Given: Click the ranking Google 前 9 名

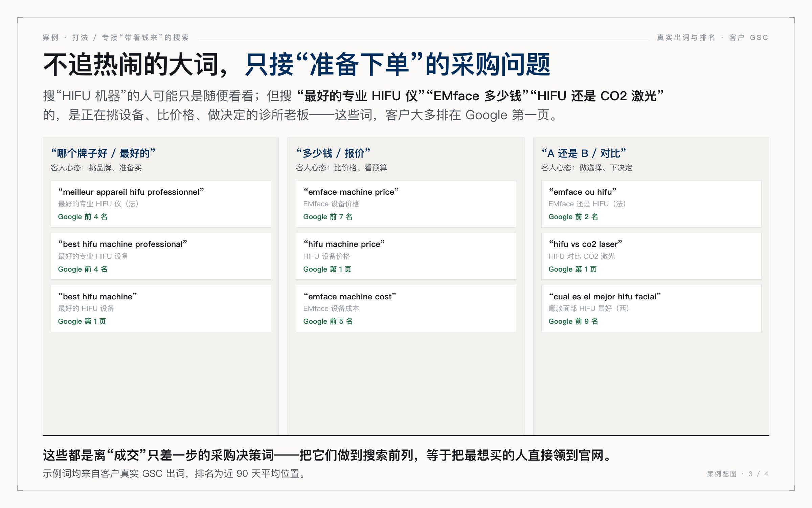Looking at the screenshot, I should click(573, 321).
